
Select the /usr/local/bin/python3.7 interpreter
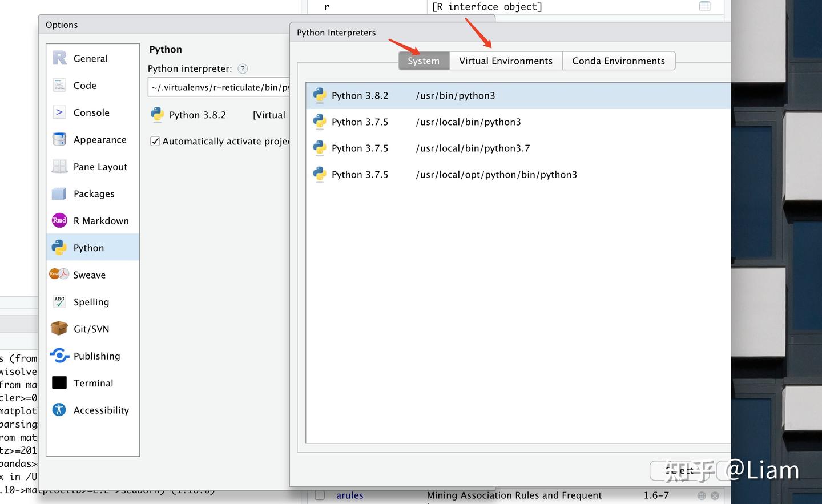coord(518,148)
